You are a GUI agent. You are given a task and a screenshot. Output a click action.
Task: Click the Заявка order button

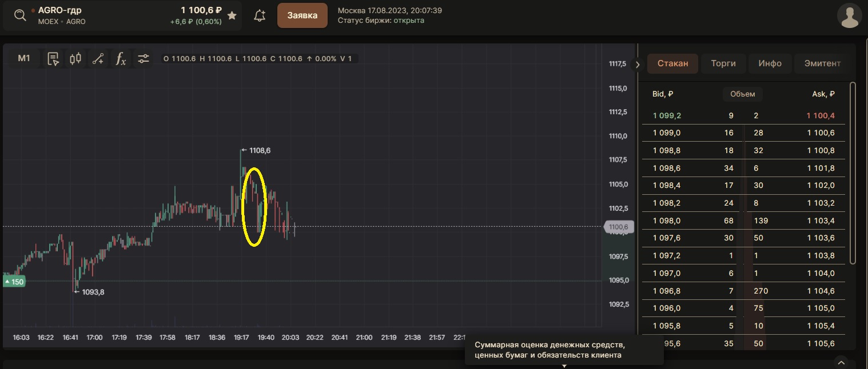302,15
